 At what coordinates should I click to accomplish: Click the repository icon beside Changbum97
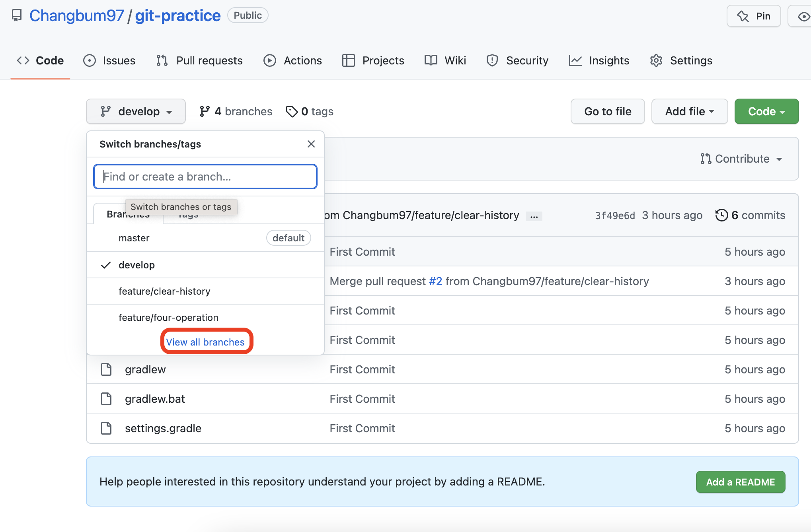[16, 16]
